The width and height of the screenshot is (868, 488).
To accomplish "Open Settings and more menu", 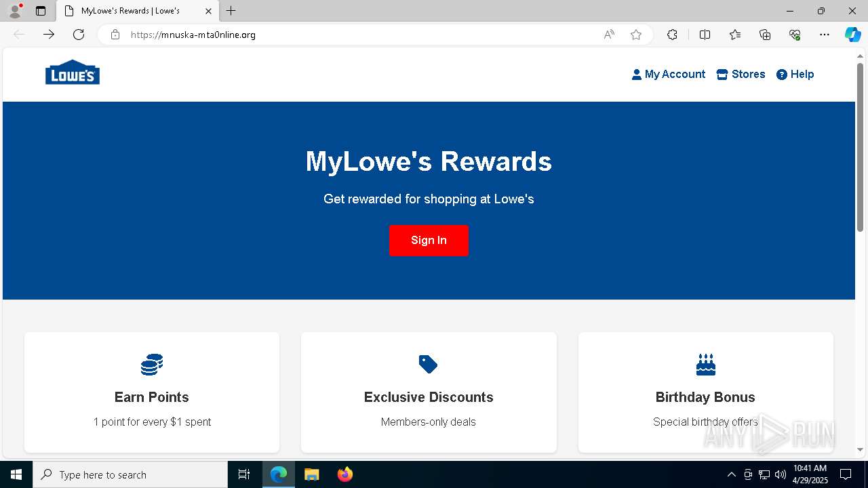I will (x=825, y=35).
